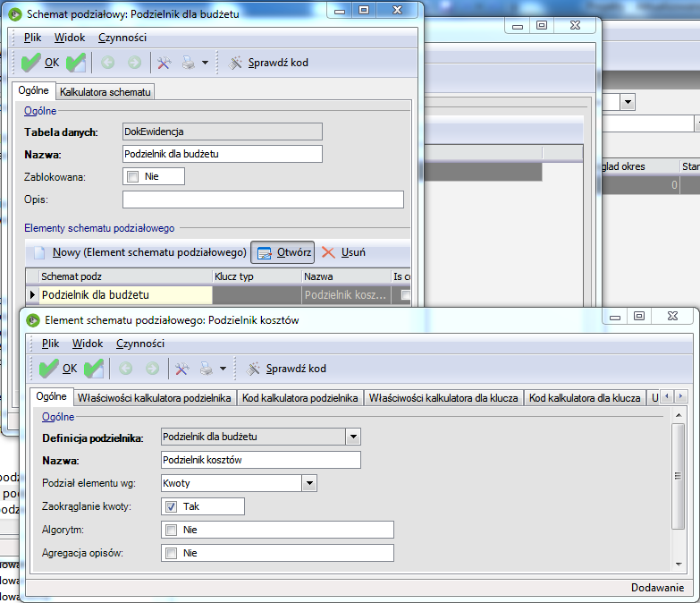The width and height of the screenshot is (700, 603).
Task: Click Nazwa column header in elements table
Action: (347, 276)
